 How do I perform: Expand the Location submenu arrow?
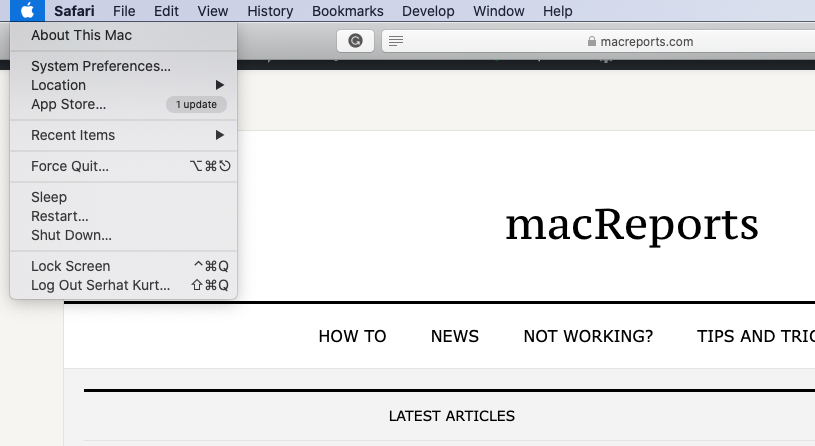point(220,85)
